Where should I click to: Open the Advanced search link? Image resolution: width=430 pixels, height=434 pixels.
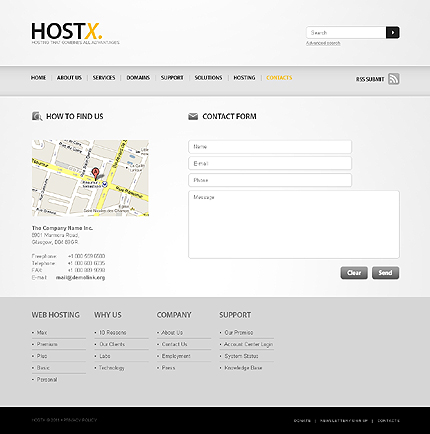[323, 43]
